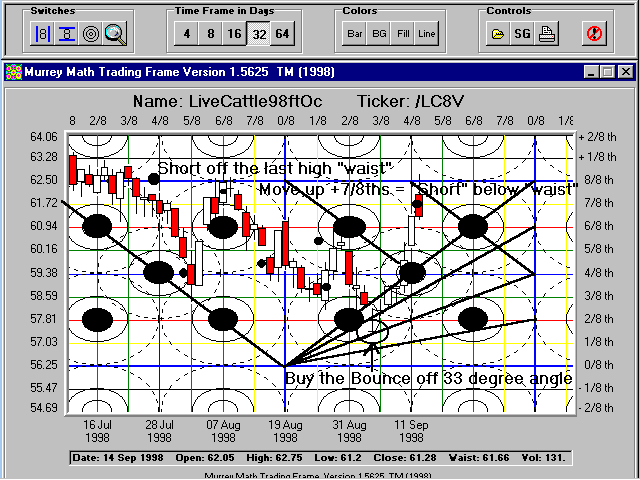
Task: Change the Line color
Action: click(427, 33)
